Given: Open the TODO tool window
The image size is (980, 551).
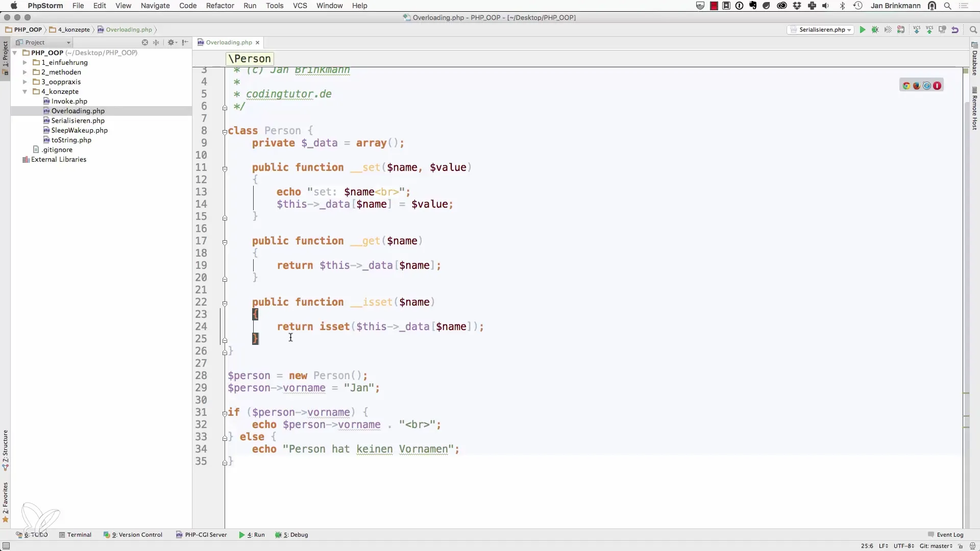Looking at the screenshot, I should click(x=32, y=535).
